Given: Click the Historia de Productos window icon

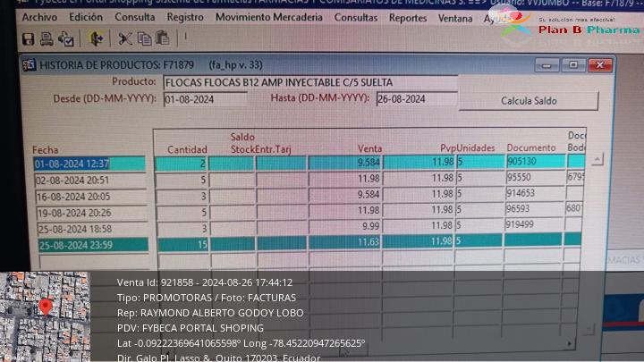Looking at the screenshot, I should pyautogui.click(x=30, y=65).
